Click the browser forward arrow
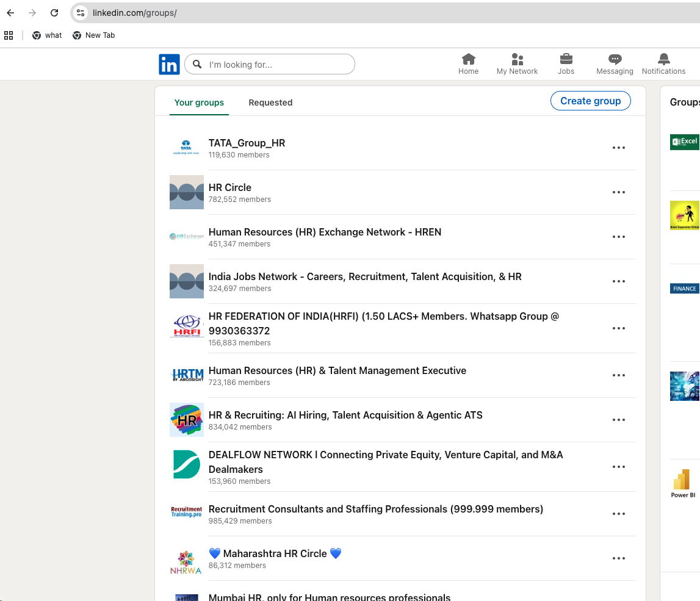This screenshot has width=700, height=601. click(32, 13)
